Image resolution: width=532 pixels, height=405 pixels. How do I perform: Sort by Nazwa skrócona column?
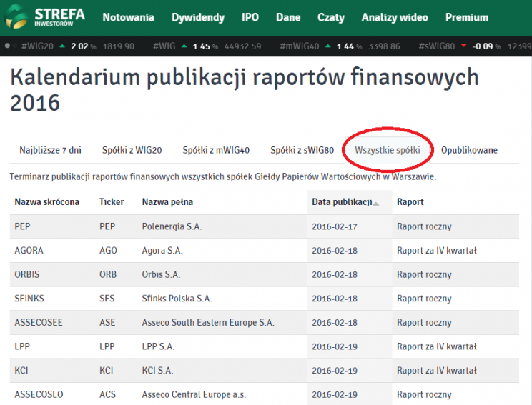tap(46, 202)
